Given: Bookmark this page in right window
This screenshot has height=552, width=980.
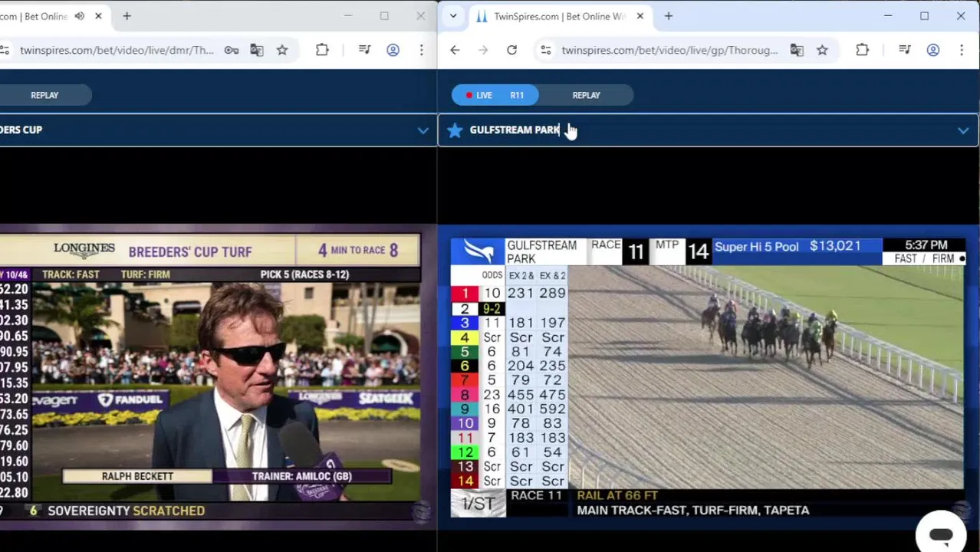Looking at the screenshot, I should (822, 51).
